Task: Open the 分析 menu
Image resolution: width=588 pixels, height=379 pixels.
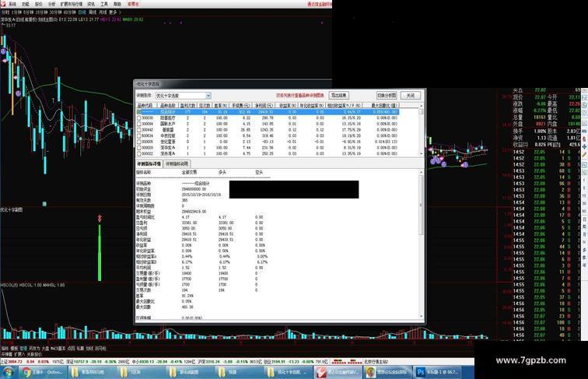Action: pos(52,4)
